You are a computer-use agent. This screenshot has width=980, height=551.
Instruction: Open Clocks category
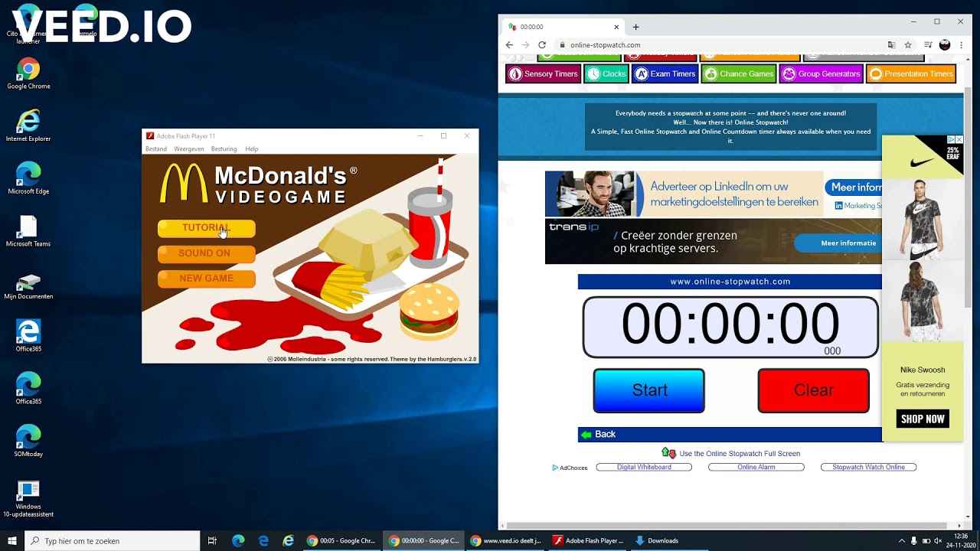pyautogui.click(x=606, y=74)
